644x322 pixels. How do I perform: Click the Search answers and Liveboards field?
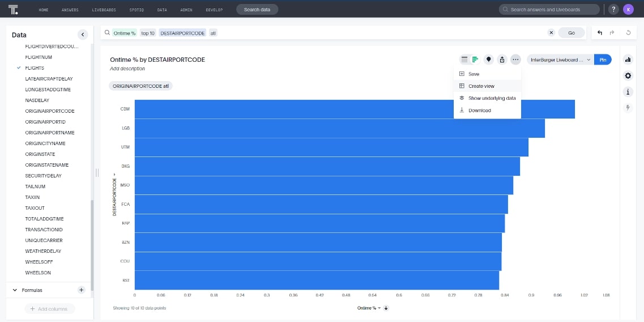tap(549, 10)
